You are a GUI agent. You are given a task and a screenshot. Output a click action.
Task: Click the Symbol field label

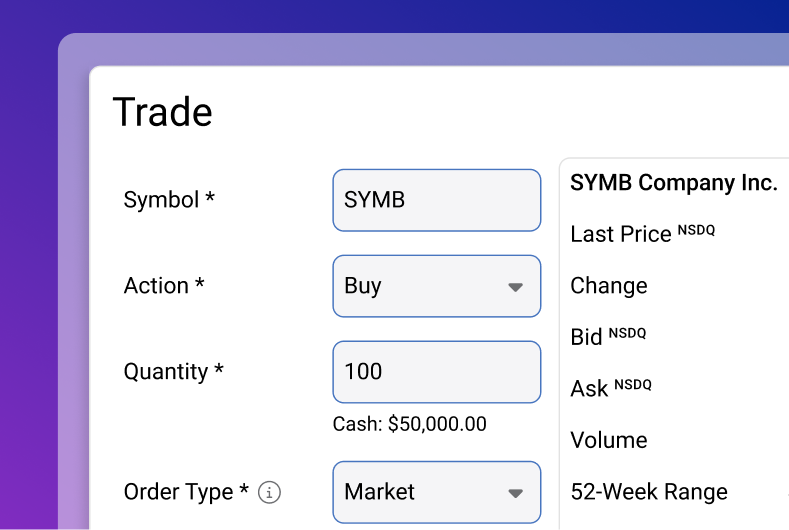[x=168, y=200]
